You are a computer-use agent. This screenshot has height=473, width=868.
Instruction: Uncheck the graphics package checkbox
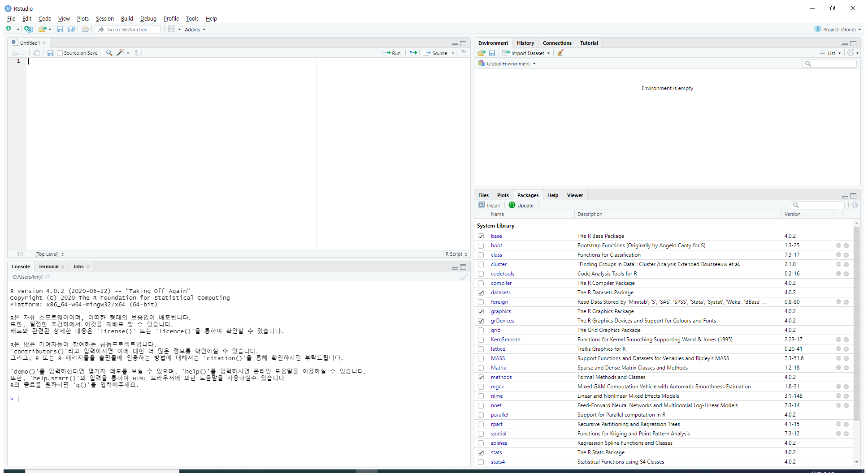pos(481,311)
